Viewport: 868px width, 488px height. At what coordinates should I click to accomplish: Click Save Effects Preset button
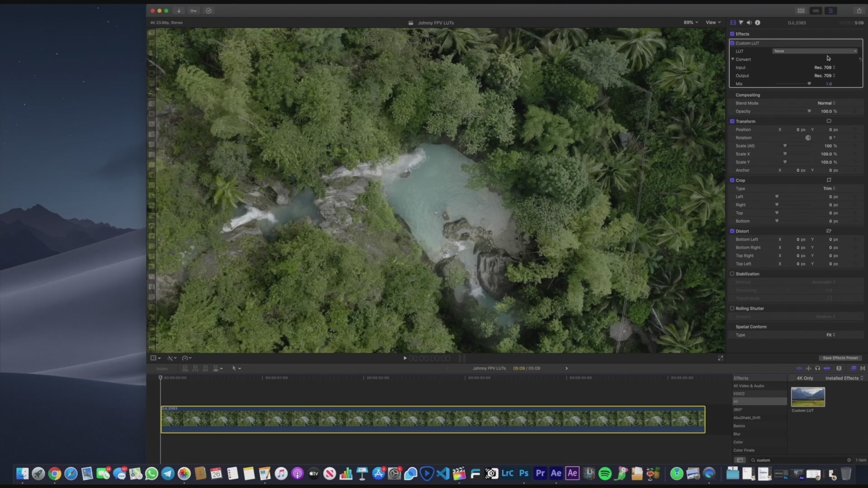pyautogui.click(x=840, y=358)
